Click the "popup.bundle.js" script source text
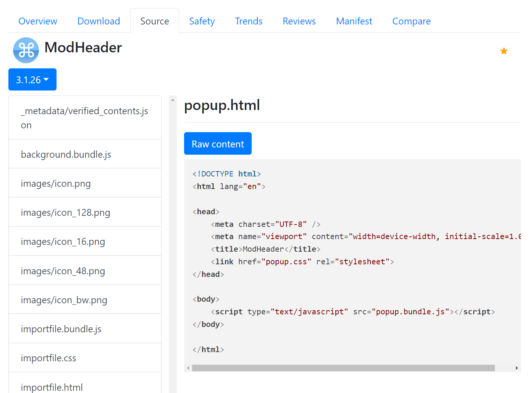Viewport: 532px width, 393px height. (x=410, y=312)
